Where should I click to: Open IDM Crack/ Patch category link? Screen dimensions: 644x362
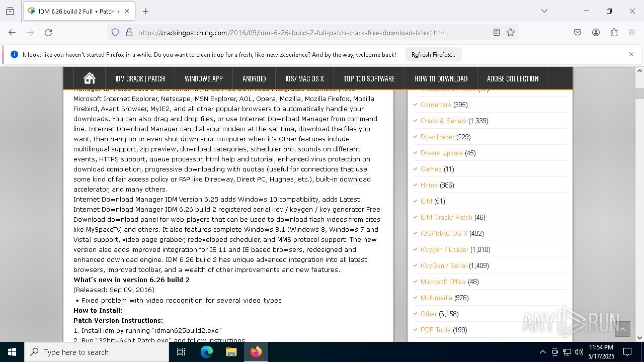(446, 217)
